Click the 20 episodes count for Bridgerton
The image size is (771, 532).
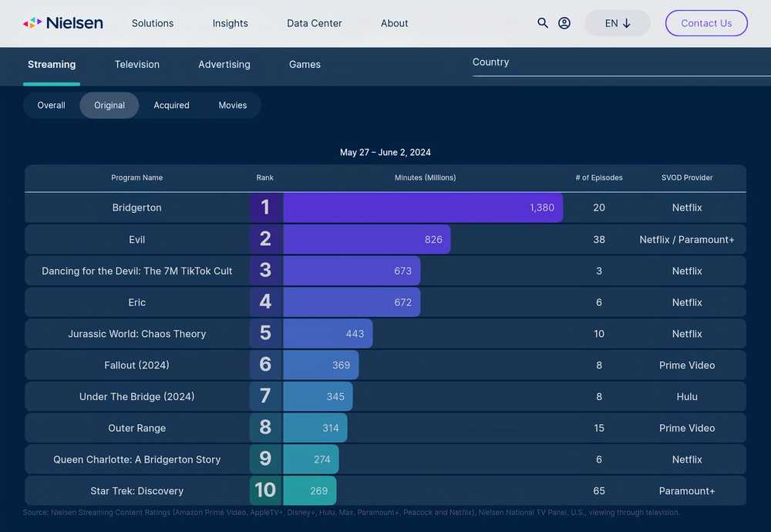click(599, 207)
